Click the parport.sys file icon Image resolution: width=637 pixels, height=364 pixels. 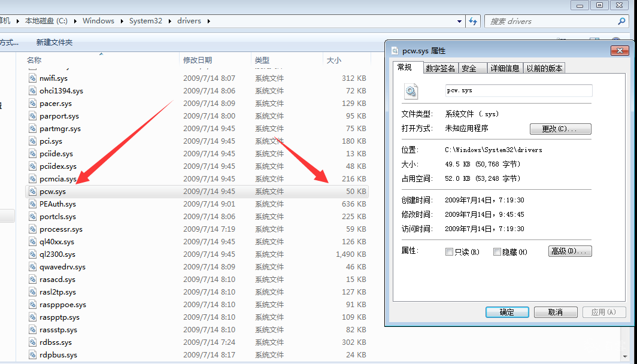coord(32,116)
